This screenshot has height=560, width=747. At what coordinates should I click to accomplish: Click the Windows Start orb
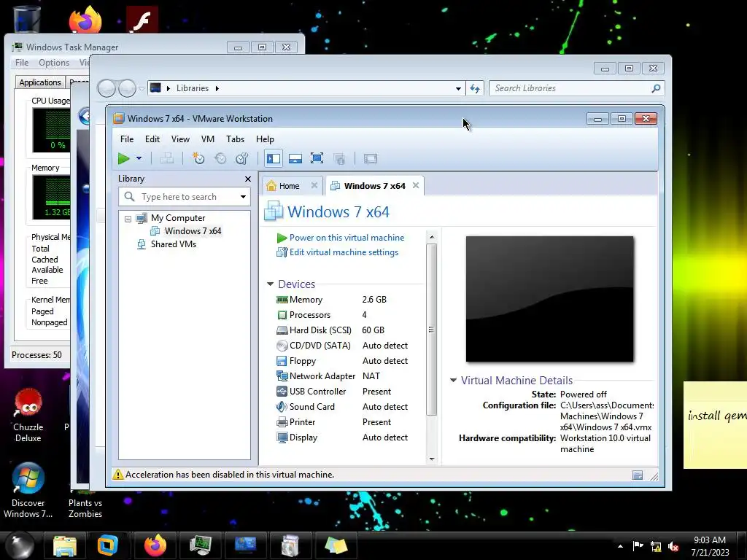pyautogui.click(x=20, y=545)
